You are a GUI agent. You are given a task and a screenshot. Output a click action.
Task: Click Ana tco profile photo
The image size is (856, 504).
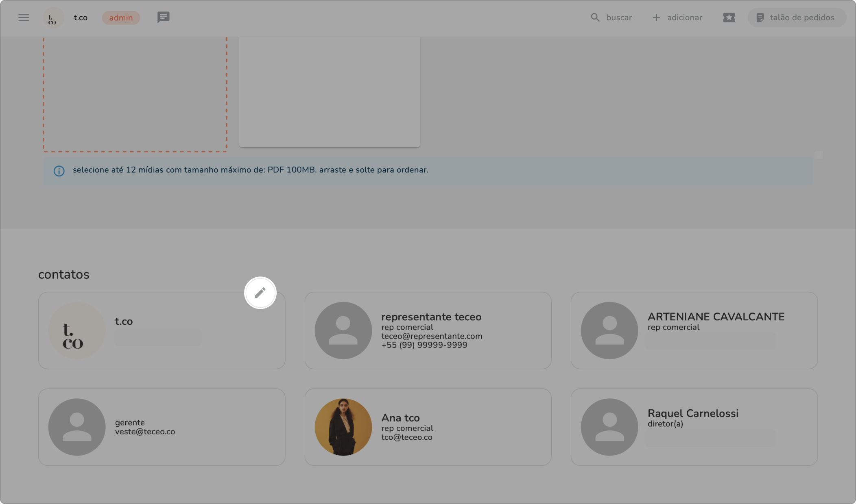[343, 427]
